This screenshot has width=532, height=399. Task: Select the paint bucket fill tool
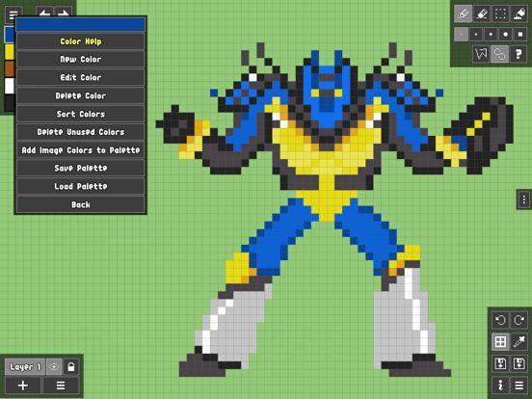click(x=519, y=13)
